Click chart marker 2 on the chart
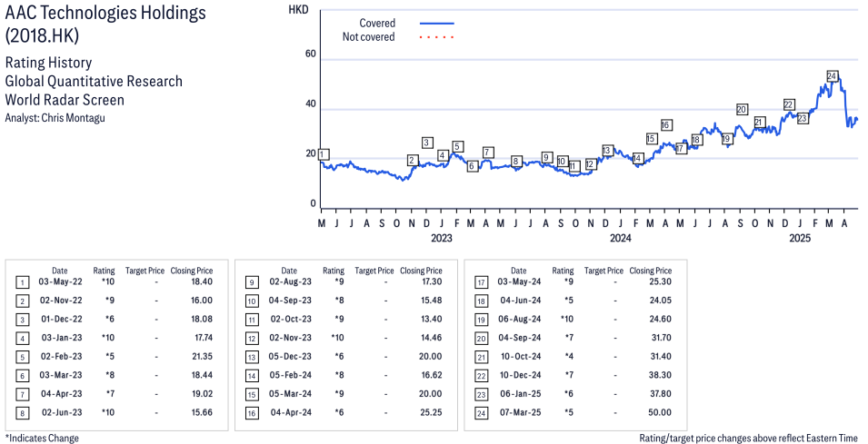The image size is (868, 444). 412,161
